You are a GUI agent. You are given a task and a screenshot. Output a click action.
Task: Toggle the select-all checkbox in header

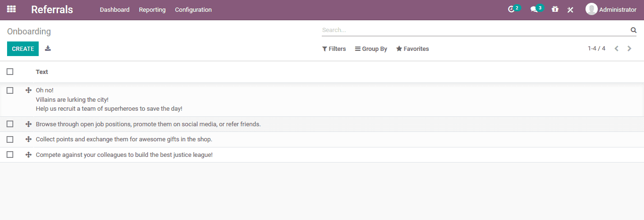[10, 72]
